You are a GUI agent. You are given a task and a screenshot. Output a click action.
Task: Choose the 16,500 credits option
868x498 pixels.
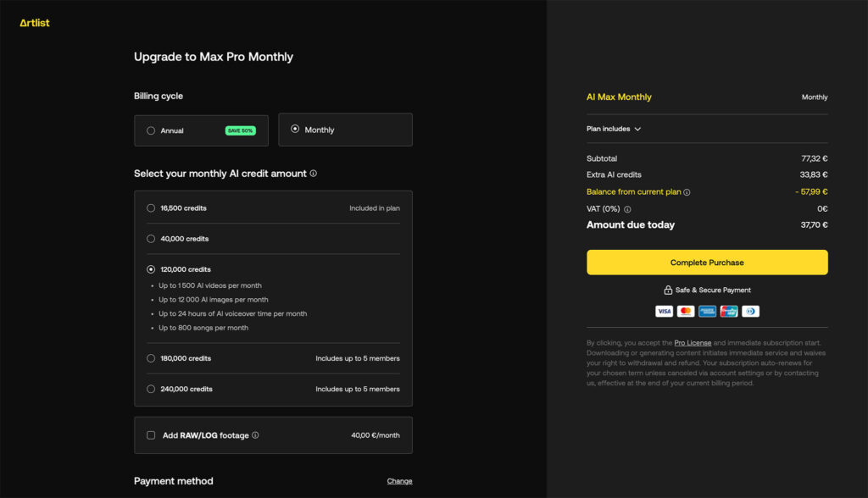(151, 208)
